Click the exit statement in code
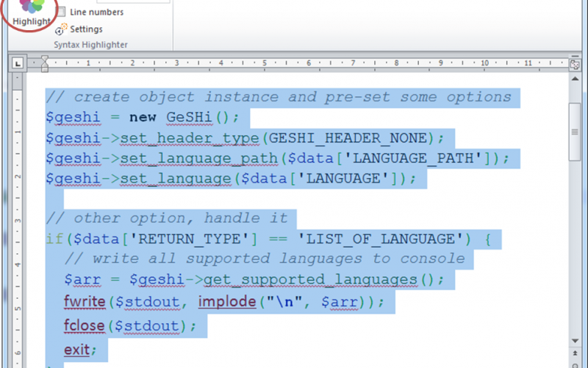 (x=78, y=349)
